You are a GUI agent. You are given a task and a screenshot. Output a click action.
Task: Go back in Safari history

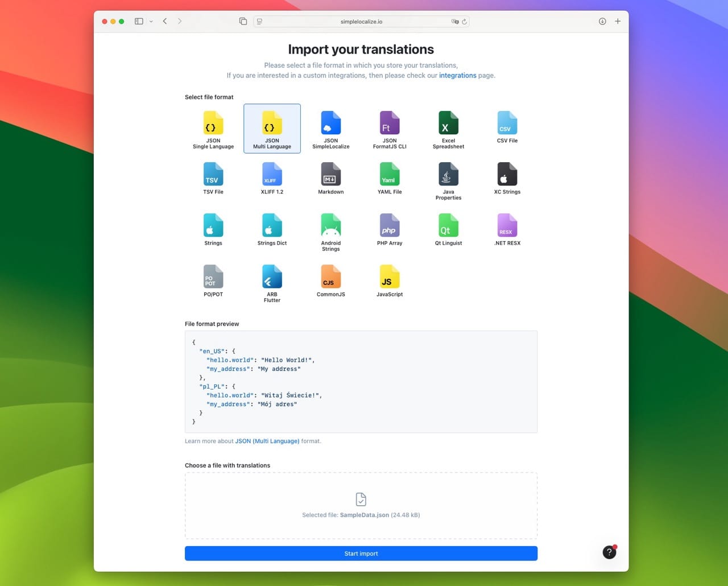point(165,21)
